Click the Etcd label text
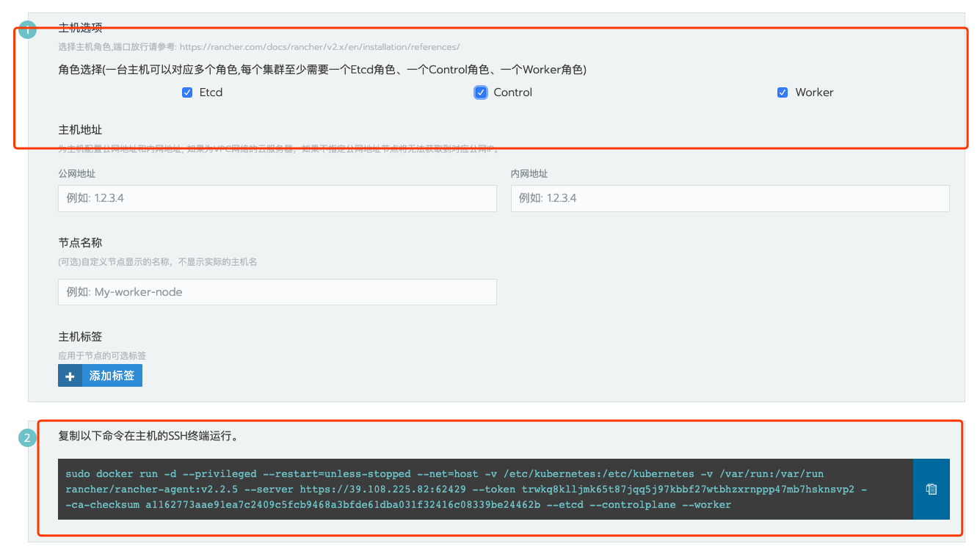 [x=211, y=92]
